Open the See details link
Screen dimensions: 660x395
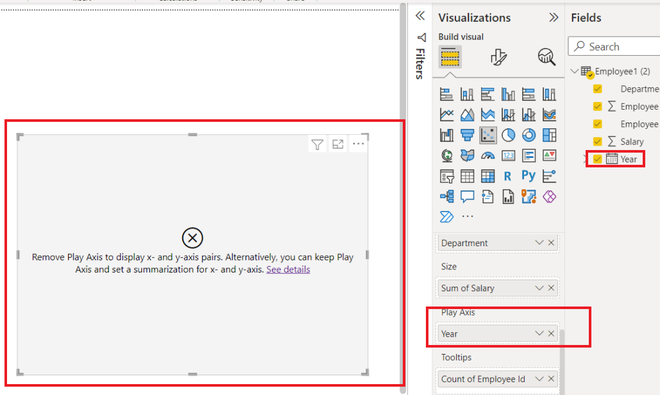(288, 270)
